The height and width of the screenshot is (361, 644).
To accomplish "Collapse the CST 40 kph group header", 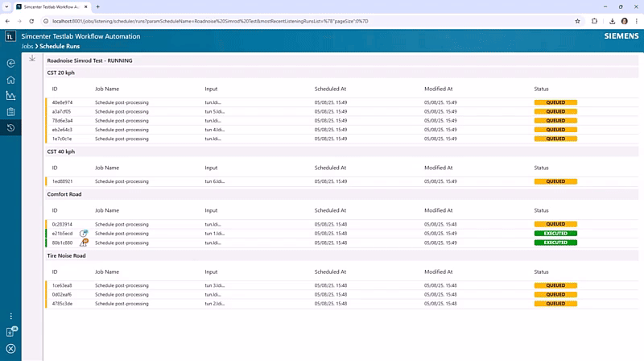I will coord(342,151).
